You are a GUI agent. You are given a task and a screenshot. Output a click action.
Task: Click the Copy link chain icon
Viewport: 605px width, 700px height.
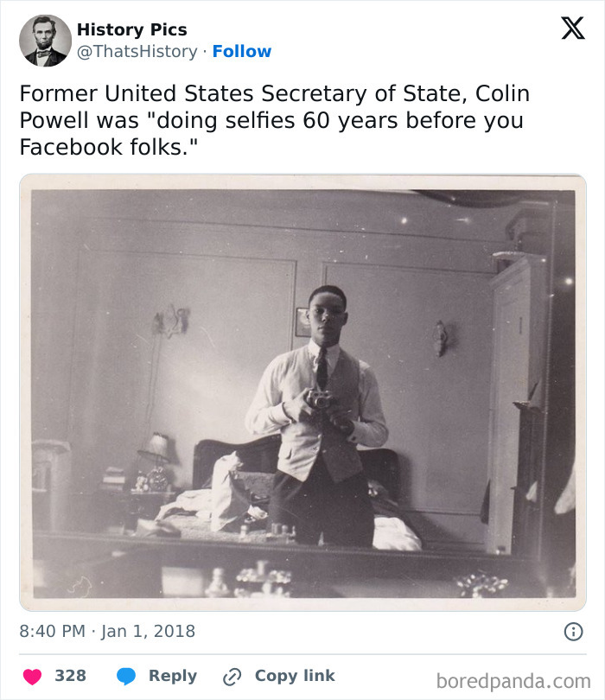(x=230, y=676)
